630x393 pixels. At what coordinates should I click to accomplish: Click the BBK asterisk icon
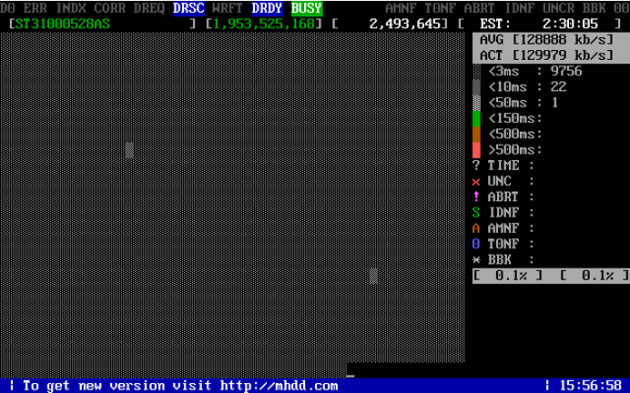pos(476,260)
